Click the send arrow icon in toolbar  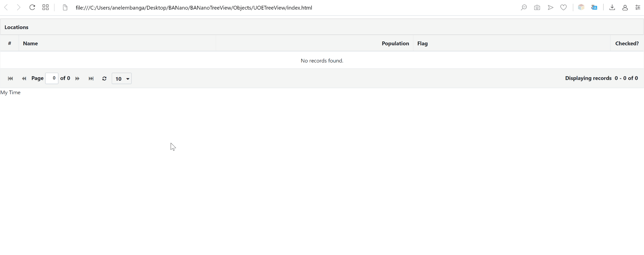point(551,7)
